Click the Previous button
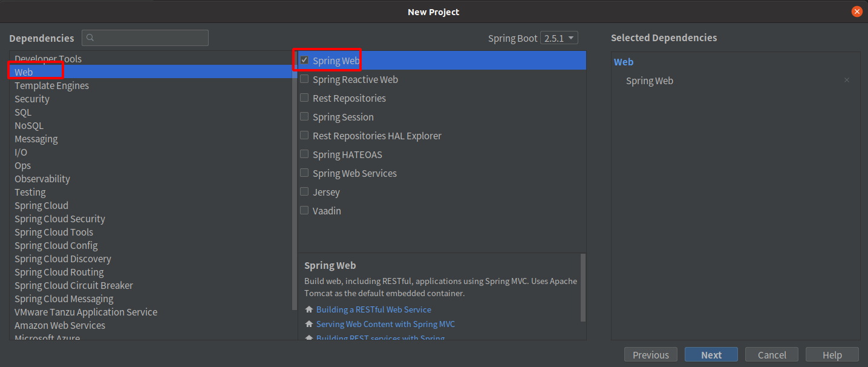 click(x=651, y=355)
